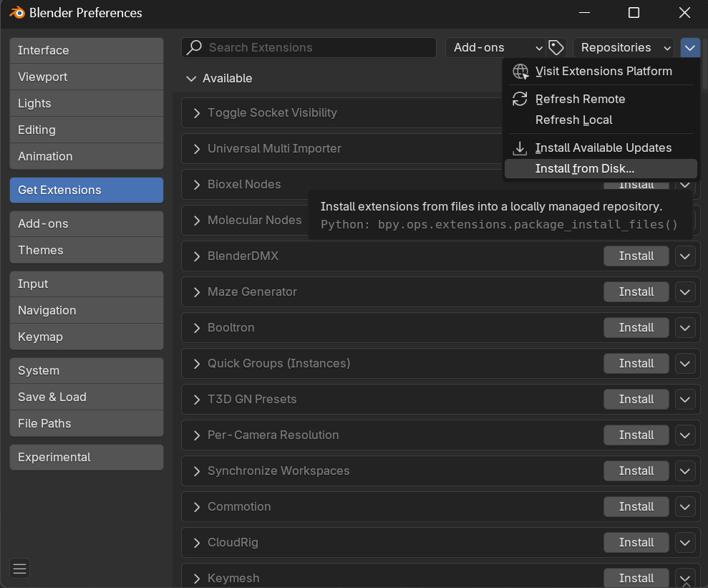Click the blue Repositories options chevron icon
This screenshot has height=588, width=708.
[689, 47]
